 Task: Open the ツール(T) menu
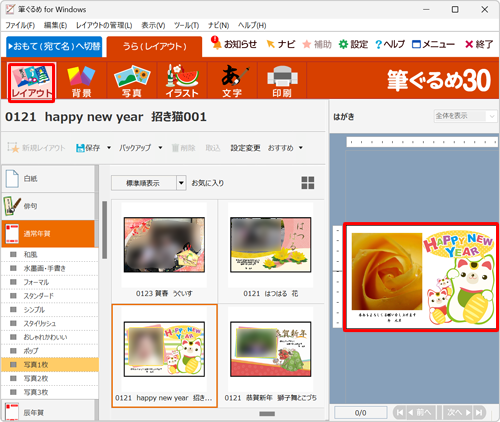186,25
